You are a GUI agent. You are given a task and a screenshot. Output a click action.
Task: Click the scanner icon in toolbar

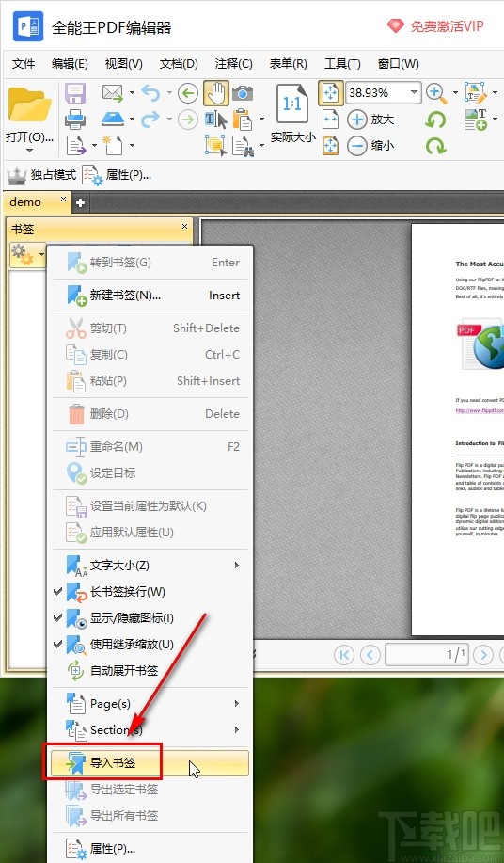pyautogui.click(x=112, y=119)
